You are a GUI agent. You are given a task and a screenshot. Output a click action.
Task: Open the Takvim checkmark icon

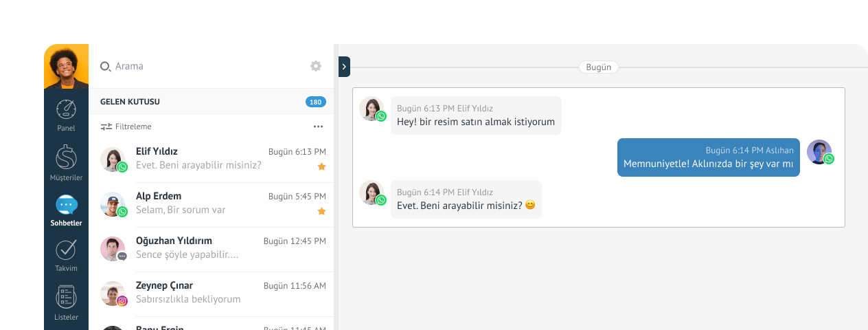66,250
